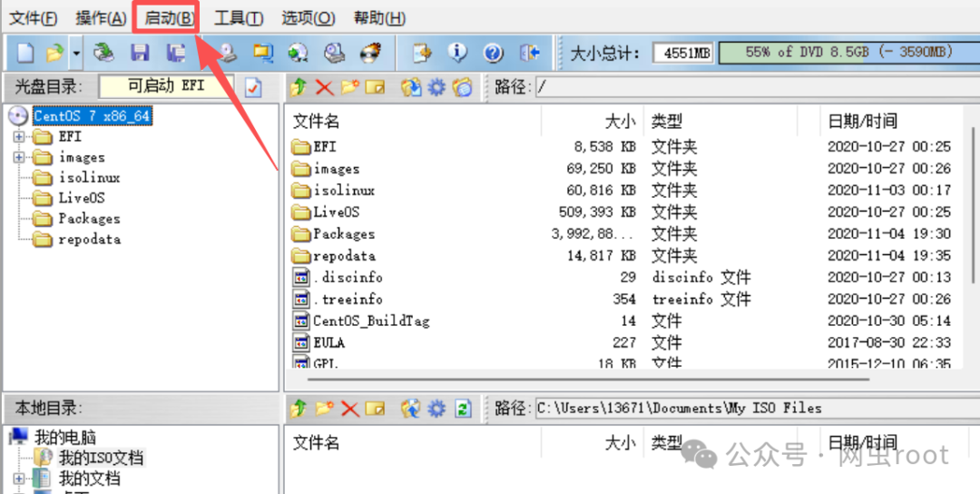Open the 文件(F) menu

[34, 18]
